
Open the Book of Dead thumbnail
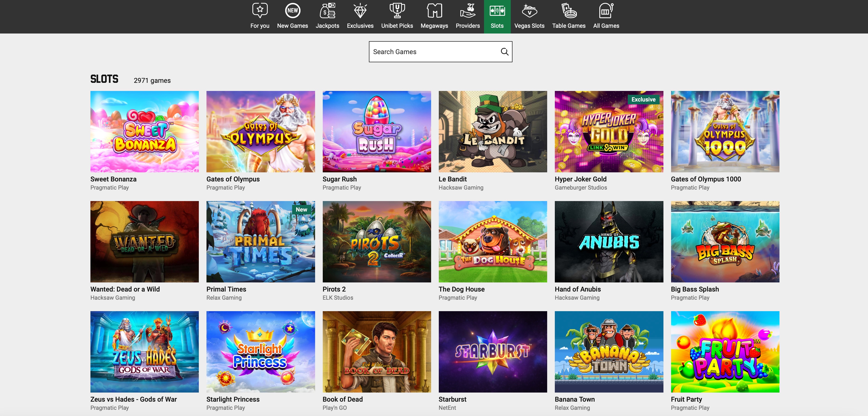click(377, 352)
